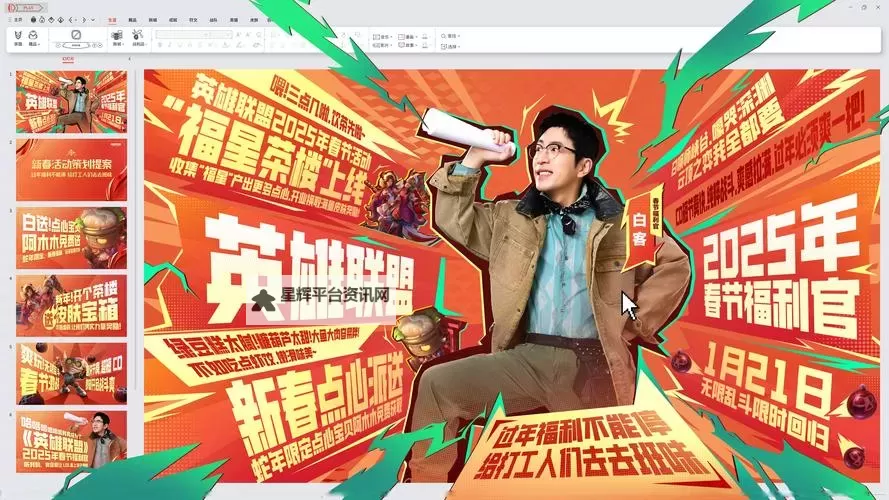Toggle Italic formatting in the ribbon
The width and height of the screenshot is (889, 500).
(170, 45)
